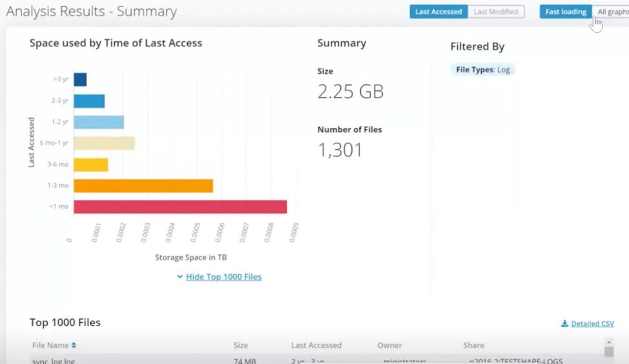Image resolution: width=629 pixels, height=364 pixels.
Task: Click the <1 mo axis label
Action: (x=59, y=207)
